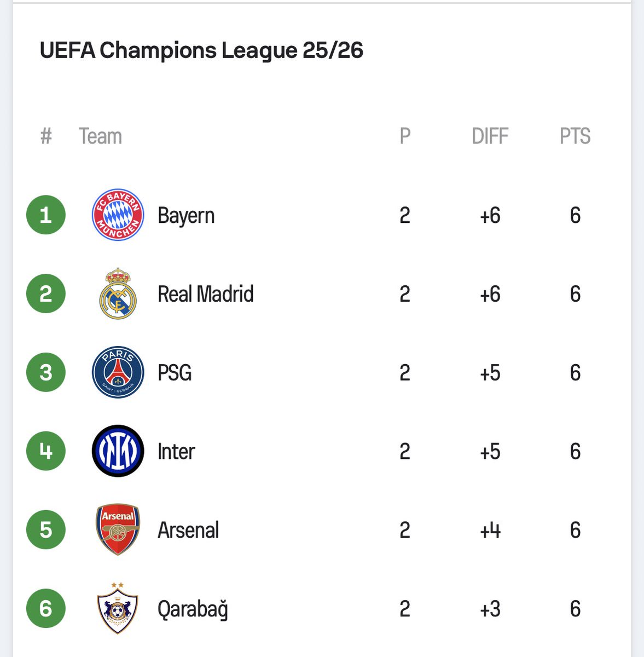Click the UEFA Champions League 25/26 title
The width and height of the screenshot is (644, 657).
pos(201,50)
